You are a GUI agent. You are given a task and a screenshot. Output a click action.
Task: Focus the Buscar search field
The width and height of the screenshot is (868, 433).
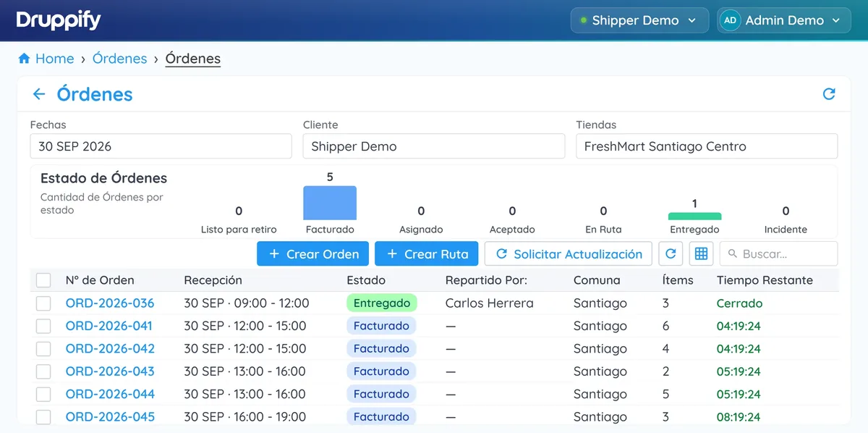(778, 254)
